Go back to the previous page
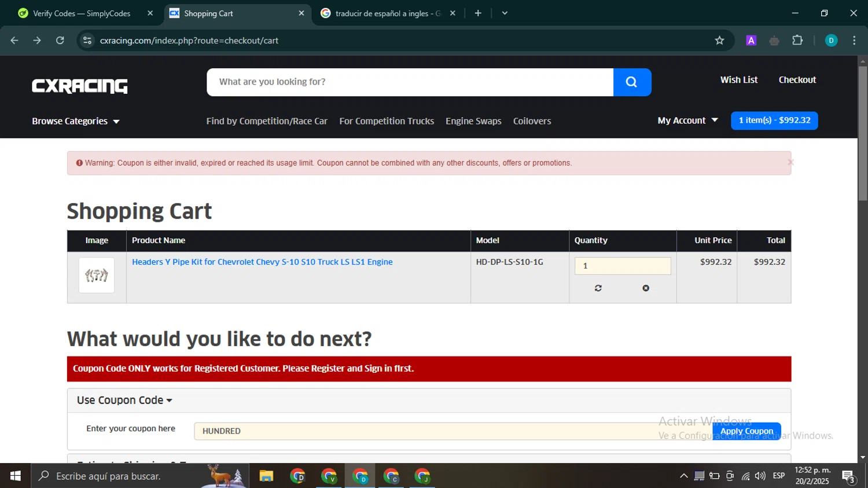 (x=14, y=41)
